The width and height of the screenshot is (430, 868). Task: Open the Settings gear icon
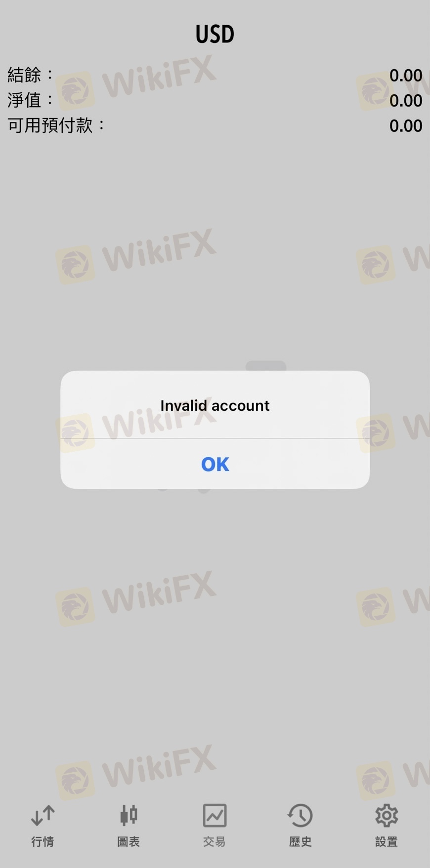pos(386,815)
